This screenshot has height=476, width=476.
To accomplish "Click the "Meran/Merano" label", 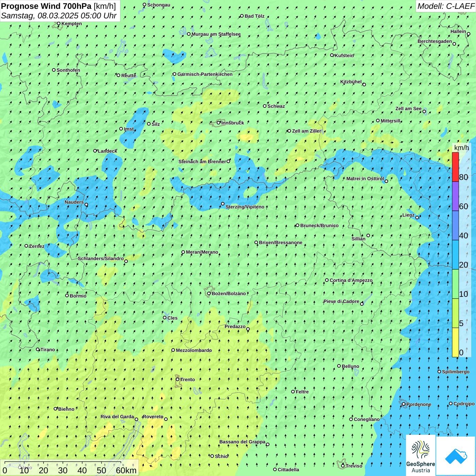I will tap(202, 252).
